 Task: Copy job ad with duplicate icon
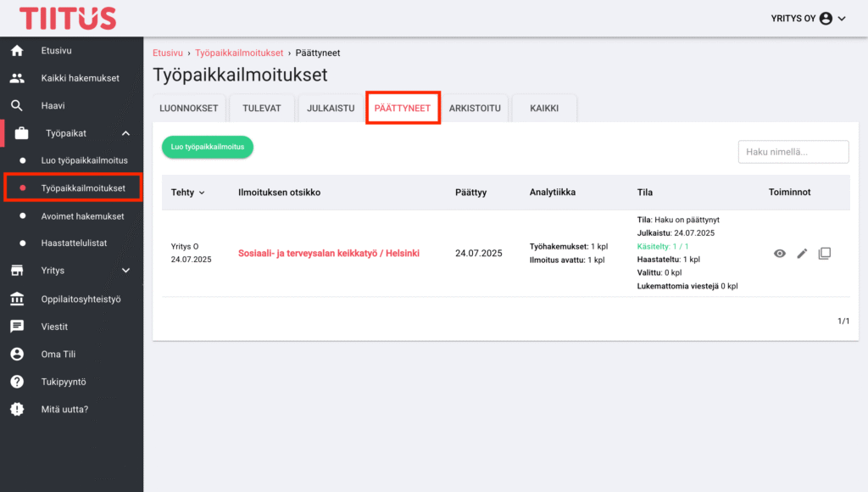(x=825, y=253)
